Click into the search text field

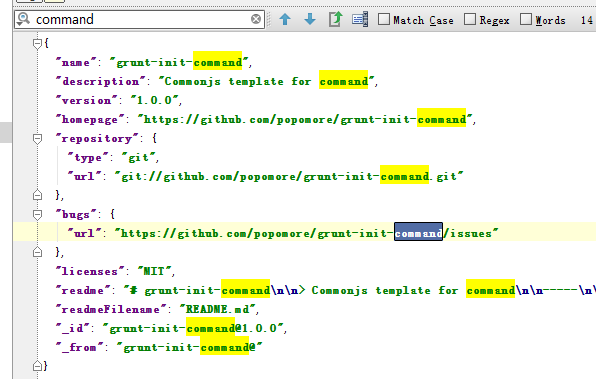pos(141,19)
